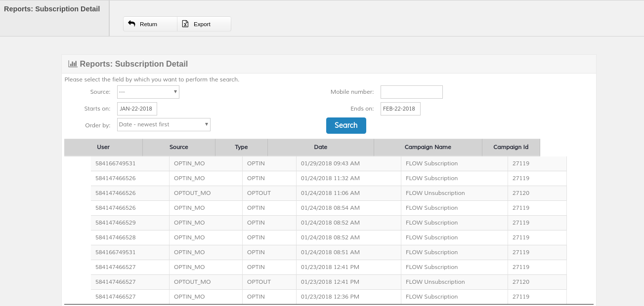Image resolution: width=644 pixels, height=306 pixels.
Task: Sort by the Source column header
Action: click(x=178, y=147)
